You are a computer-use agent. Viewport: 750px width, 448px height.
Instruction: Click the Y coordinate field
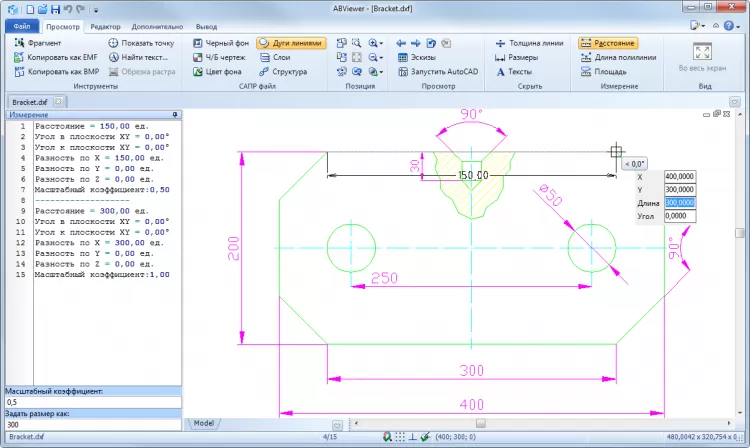(x=680, y=190)
